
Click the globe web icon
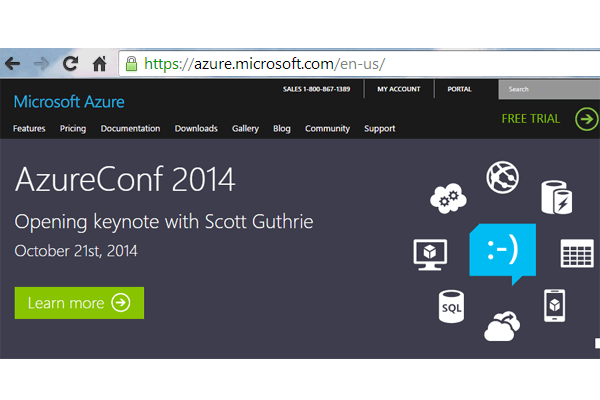[502, 179]
